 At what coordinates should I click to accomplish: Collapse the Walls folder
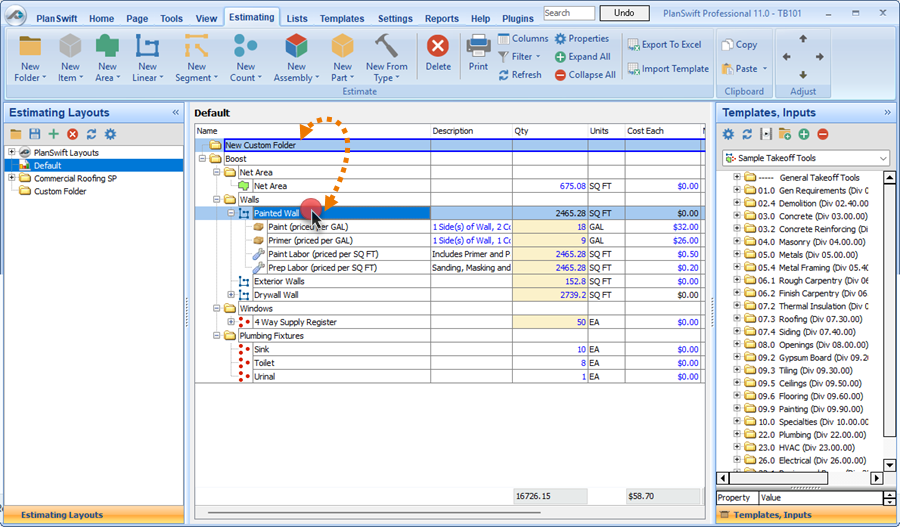pyautogui.click(x=216, y=199)
